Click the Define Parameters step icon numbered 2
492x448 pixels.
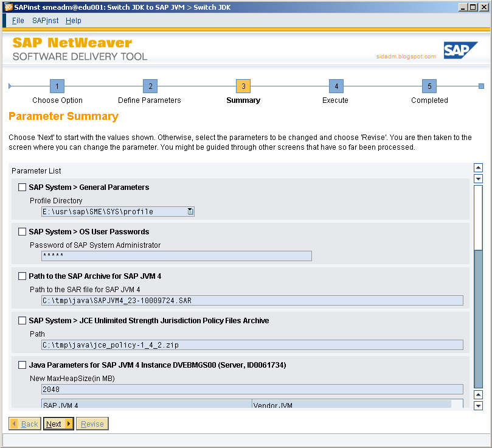click(x=149, y=86)
